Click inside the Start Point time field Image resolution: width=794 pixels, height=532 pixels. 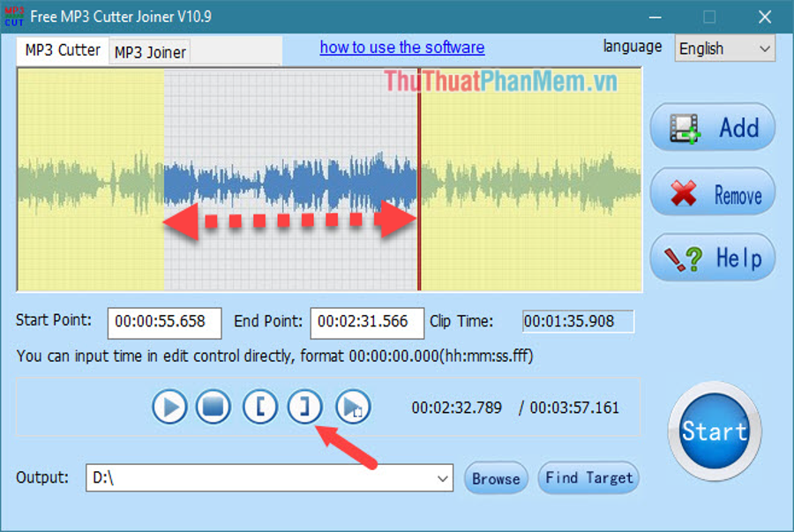click(x=163, y=322)
